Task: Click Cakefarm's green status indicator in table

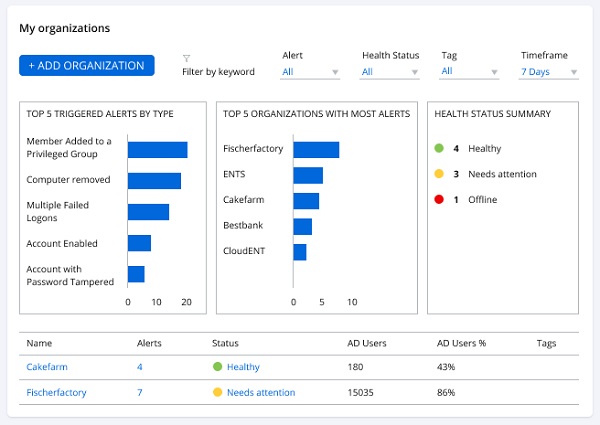Action: tap(217, 367)
